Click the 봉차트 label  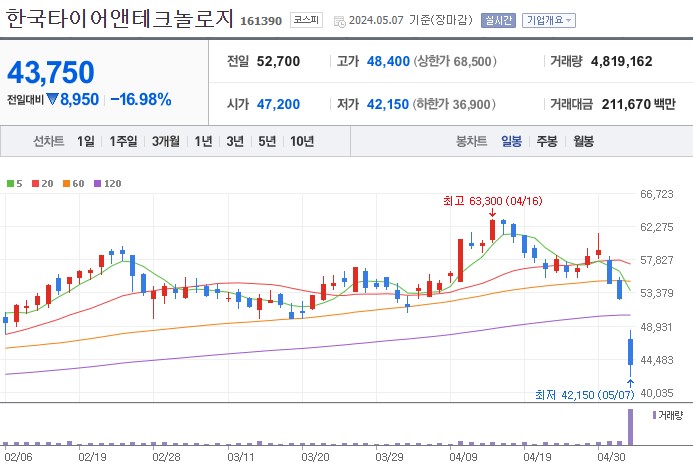471,141
